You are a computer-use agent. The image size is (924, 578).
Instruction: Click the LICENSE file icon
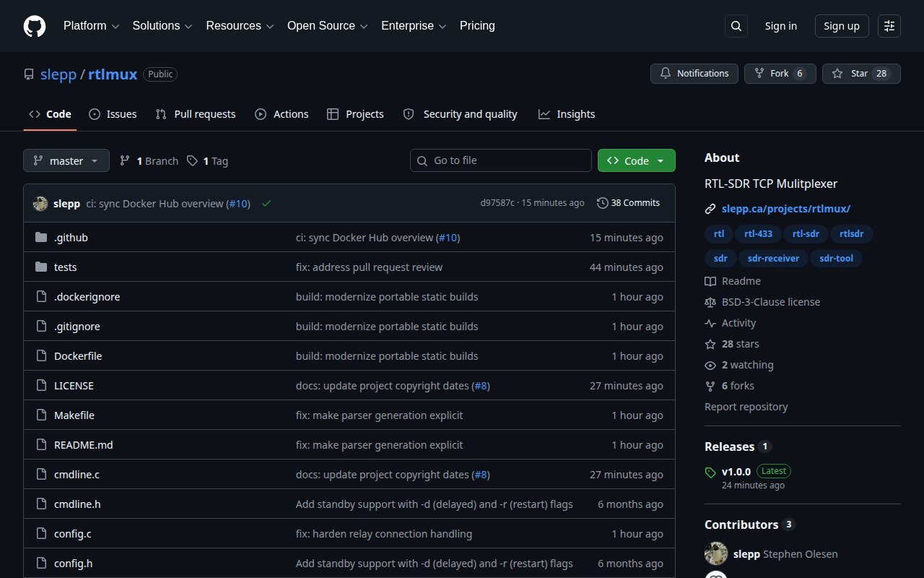[x=41, y=386]
